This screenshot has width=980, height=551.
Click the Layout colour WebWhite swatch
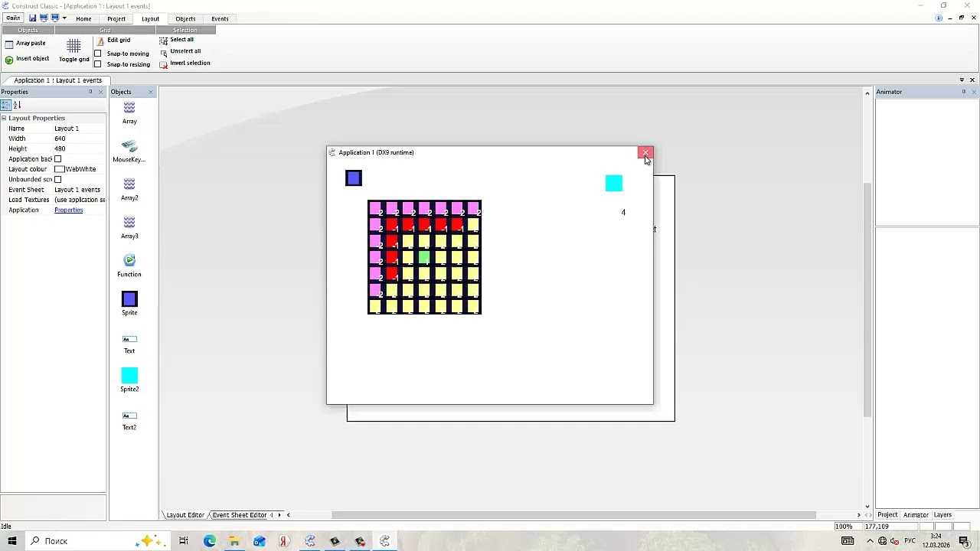pos(59,169)
